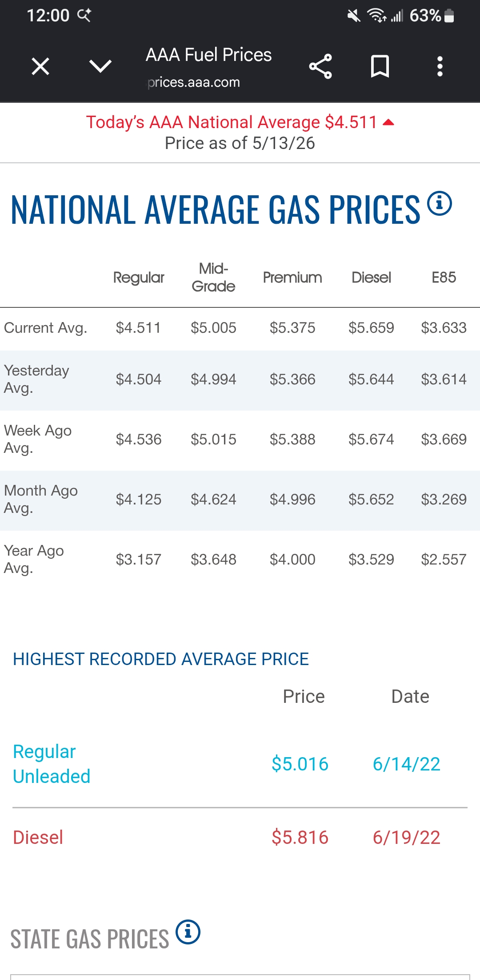Select the Premium column header
Image resolution: width=480 pixels, height=980 pixels.
[x=292, y=278]
